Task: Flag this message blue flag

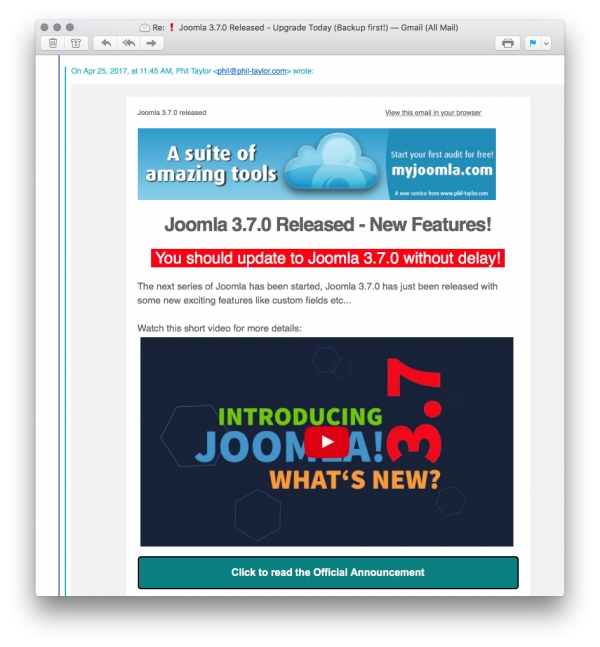Action: (533, 43)
